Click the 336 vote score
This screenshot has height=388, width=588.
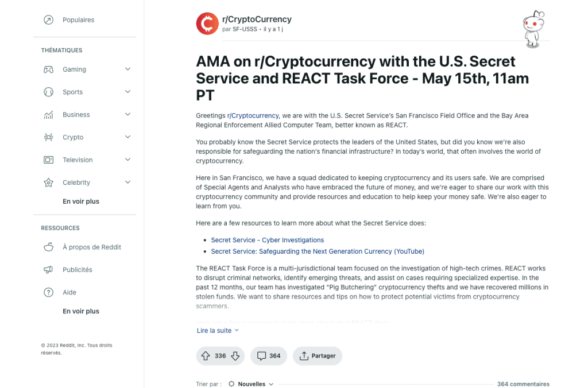click(x=220, y=356)
